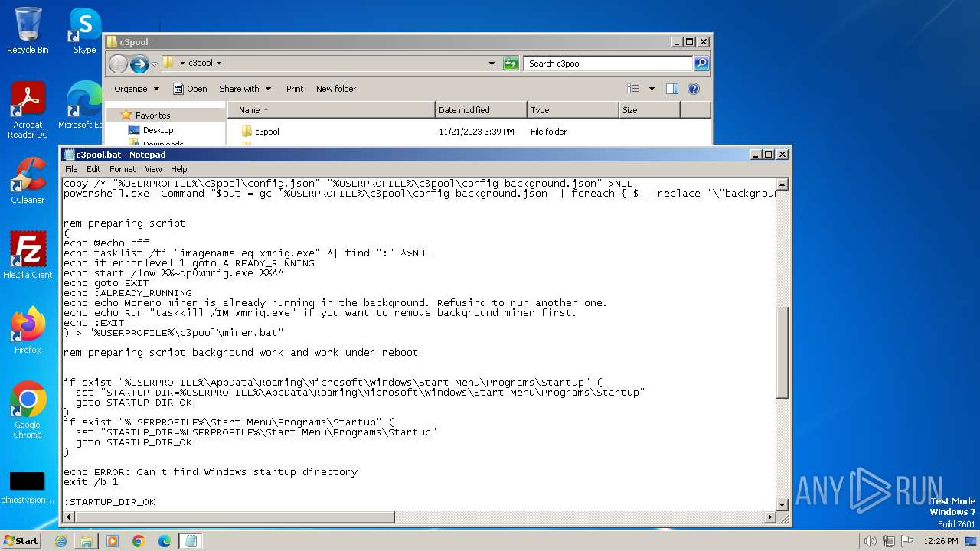Click Notepad vertical scrollbar thumb

(x=782, y=352)
